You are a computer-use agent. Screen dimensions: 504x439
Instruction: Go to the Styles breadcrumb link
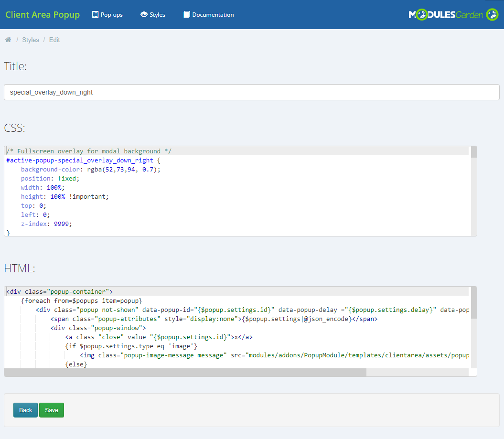[x=31, y=40]
